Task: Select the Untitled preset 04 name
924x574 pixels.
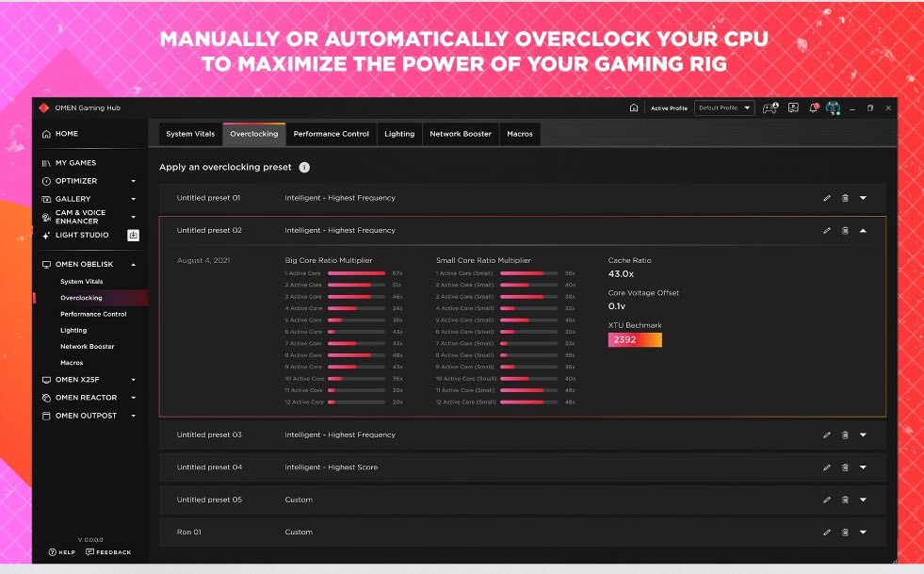Action: [209, 467]
